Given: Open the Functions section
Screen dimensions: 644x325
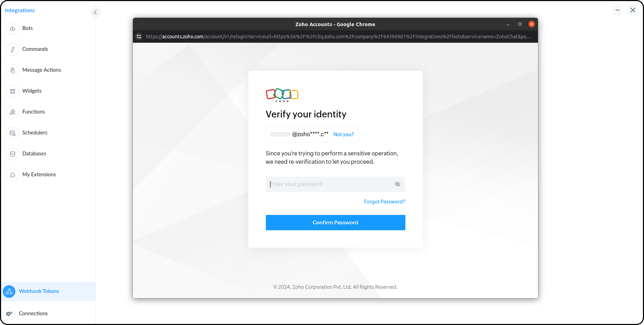Looking at the screenshot, I should coord(13,112).
